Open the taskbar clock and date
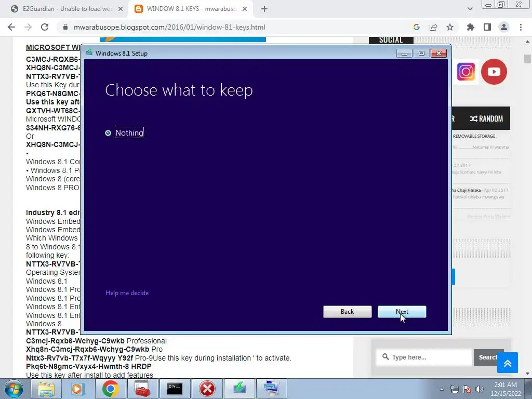Screen dimensions: 532x399 click(x=505, y=389)
